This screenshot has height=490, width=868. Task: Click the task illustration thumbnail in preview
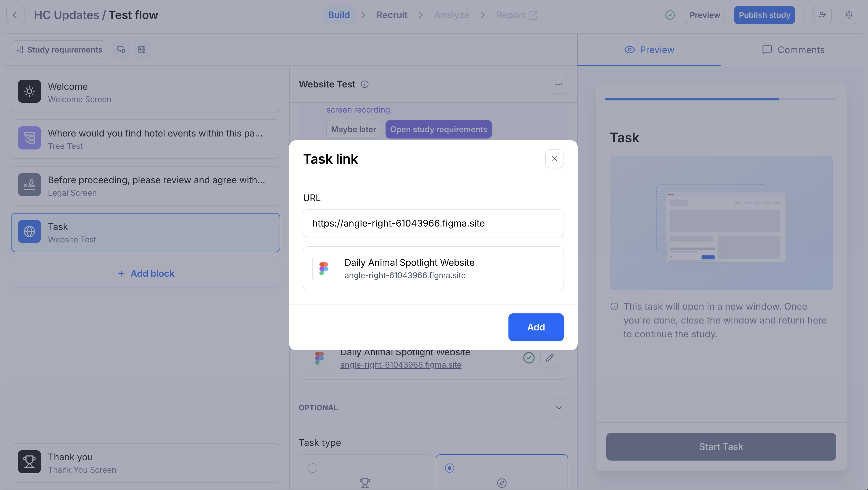(721, 223)
